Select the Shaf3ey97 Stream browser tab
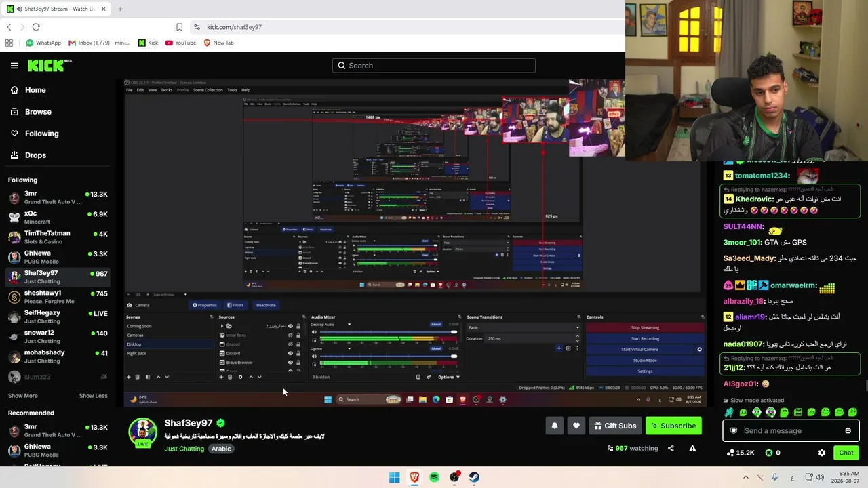The height and width of the screenshot is (488, 868). [57, 9]
